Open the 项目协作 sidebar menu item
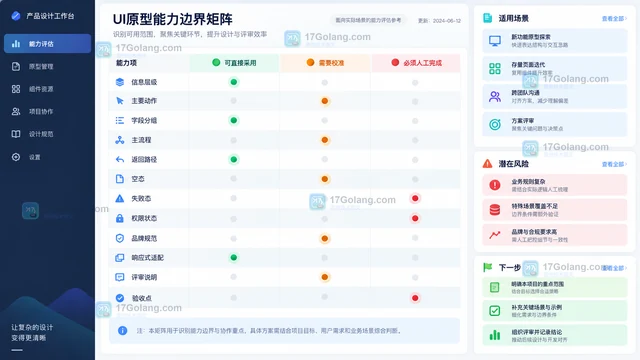This screenshot has height=360, width=640. (47, 111)
